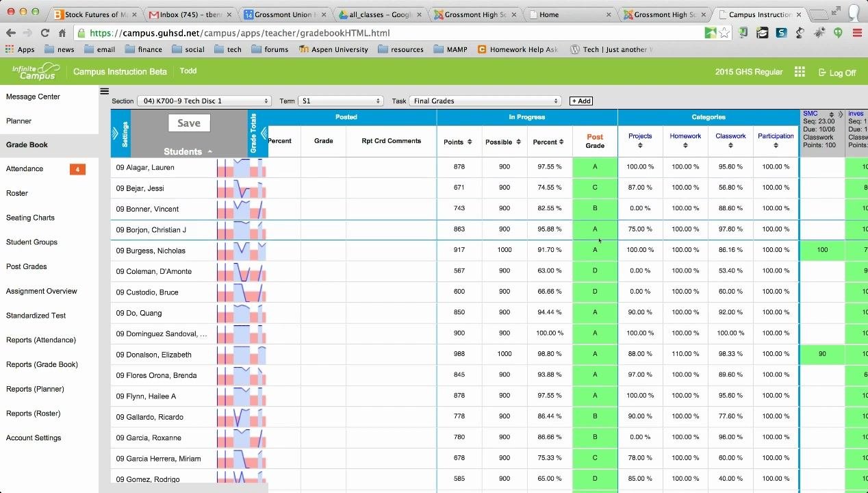Viewport: 868px width, 493px height.
Task: Select student 09 Borjon, Christian J
Action: click(151, 230)
